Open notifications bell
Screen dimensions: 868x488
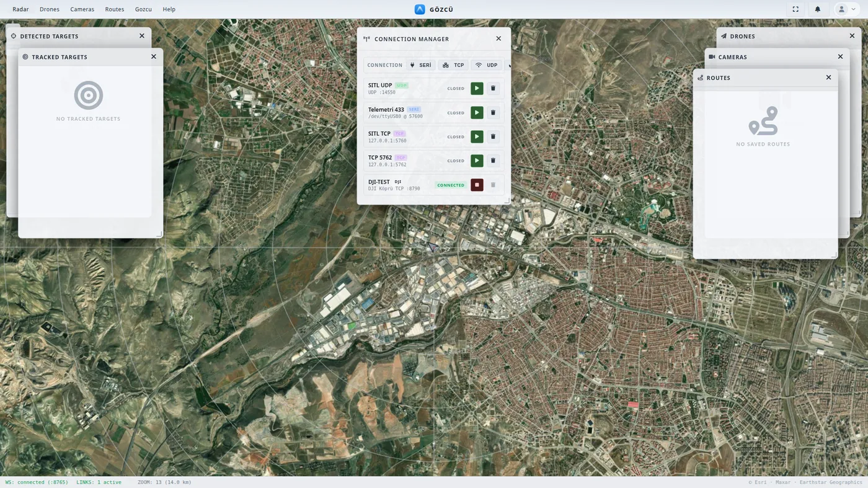818,9
